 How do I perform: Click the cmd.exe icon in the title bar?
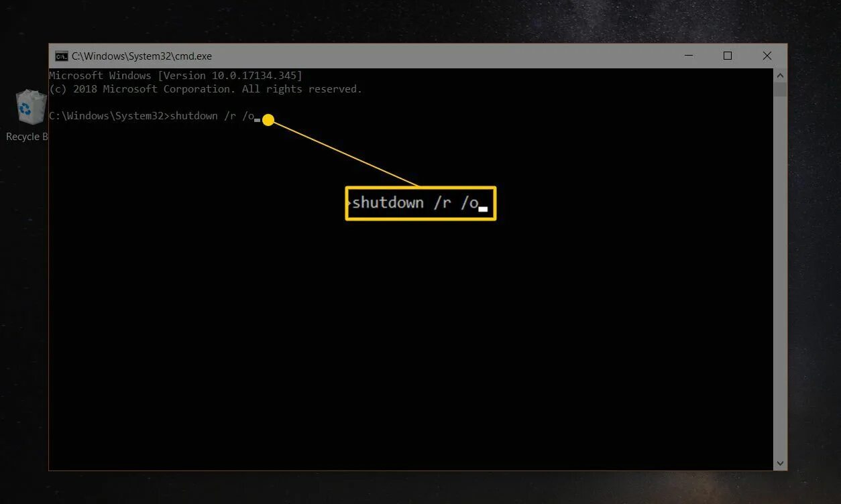coord(62,56)
